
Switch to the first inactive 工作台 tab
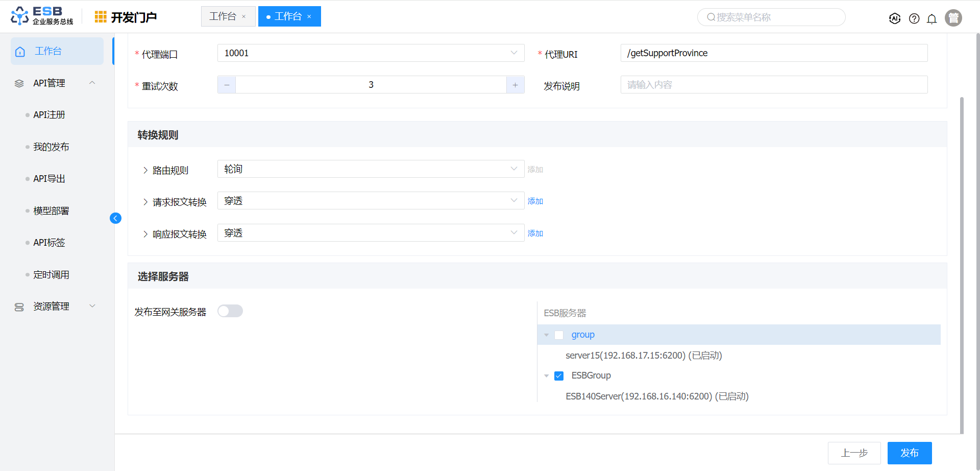click(223, 16)
